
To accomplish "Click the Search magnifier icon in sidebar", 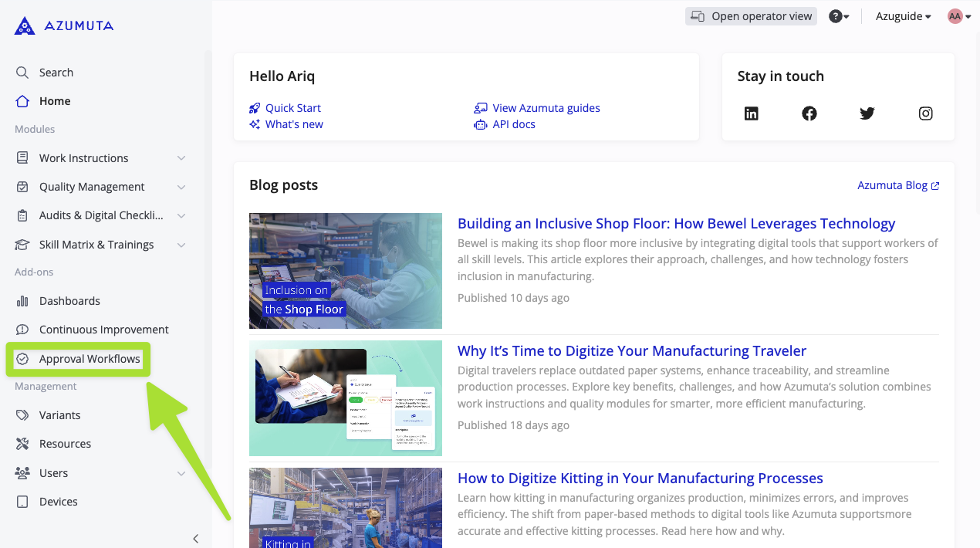I will [x=22, y=73].
